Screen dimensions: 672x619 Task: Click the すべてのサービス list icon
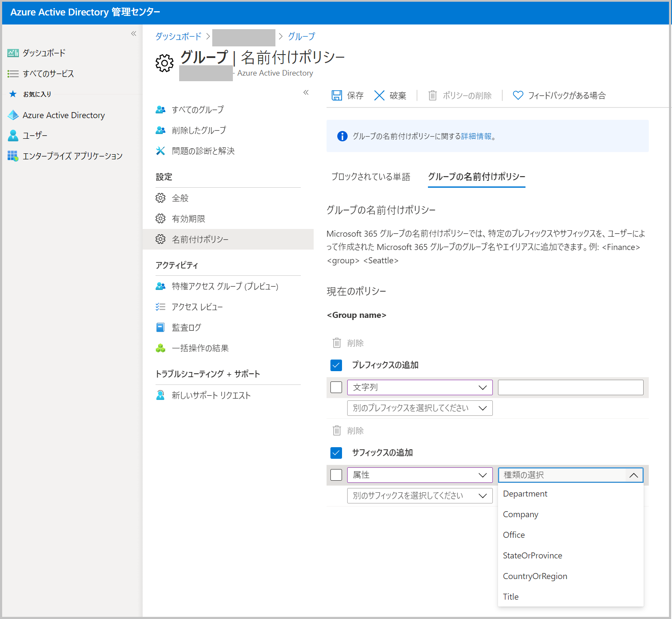pyautogui.click(x=13, y=74)
